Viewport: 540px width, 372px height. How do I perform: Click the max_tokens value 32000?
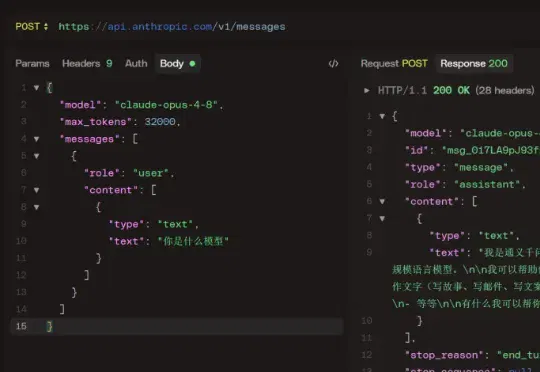point(160,122)
